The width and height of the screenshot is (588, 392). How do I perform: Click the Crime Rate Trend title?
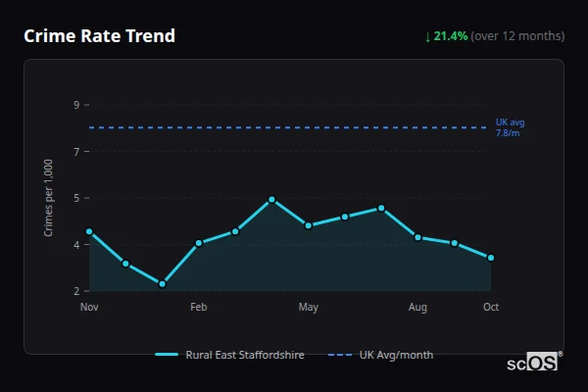point(99,36)
